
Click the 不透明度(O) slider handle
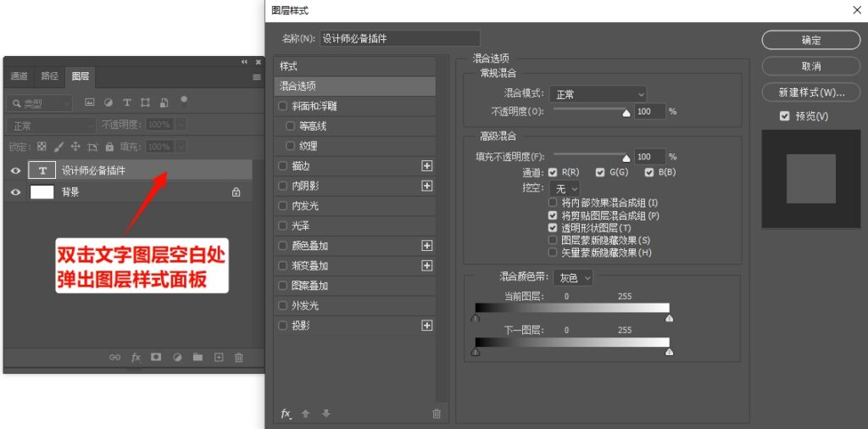pos(626,112)
